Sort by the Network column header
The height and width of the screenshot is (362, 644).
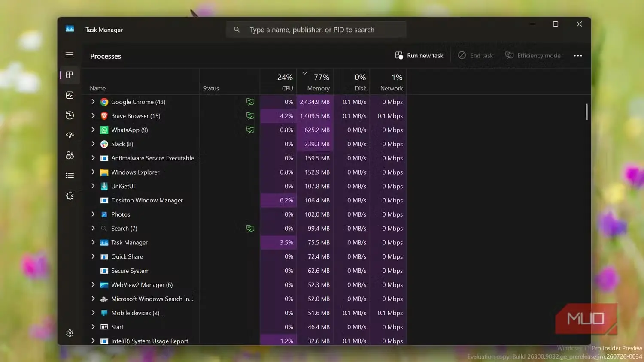click(388, 81)
